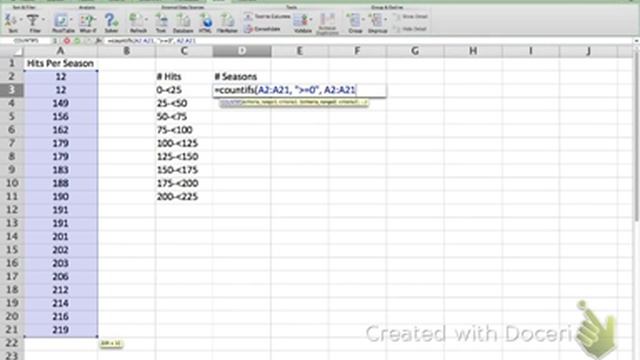Click the cell with value 149
Screen dimensions: 640x360
point(61,103)
